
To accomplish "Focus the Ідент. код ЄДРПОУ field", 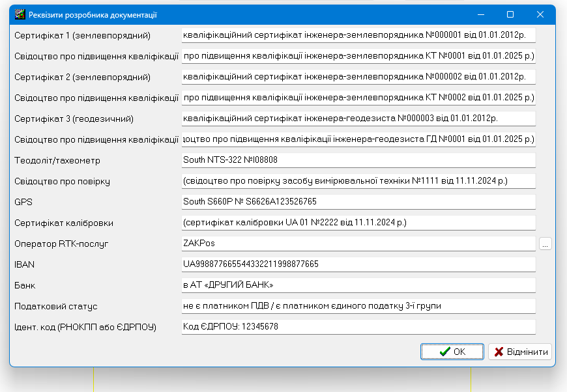I will click(x=358, y=327).
